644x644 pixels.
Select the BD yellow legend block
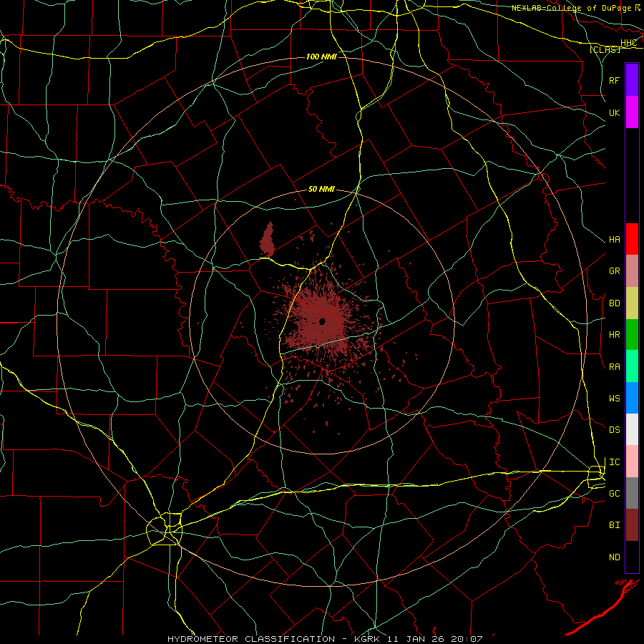tap(632, 303)
